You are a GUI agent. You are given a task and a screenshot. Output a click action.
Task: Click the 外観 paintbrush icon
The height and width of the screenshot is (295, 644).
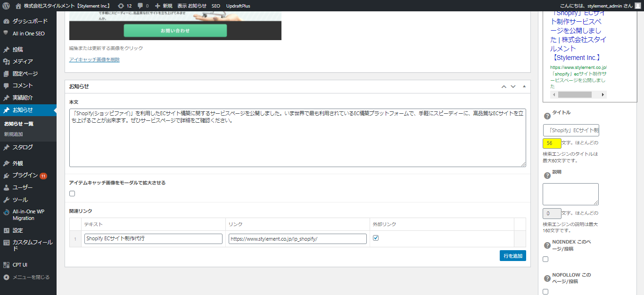6,163
